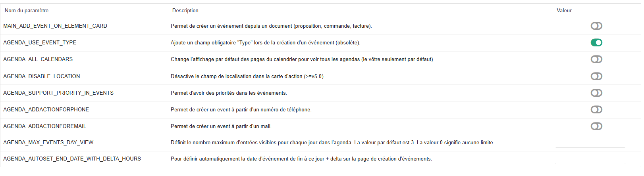This screenshot has width=644, height=176.
Task: Select AGENDA_MAX_EVENTS_DAY_VIEW parameter name text
Action: [x=48, y=142]
